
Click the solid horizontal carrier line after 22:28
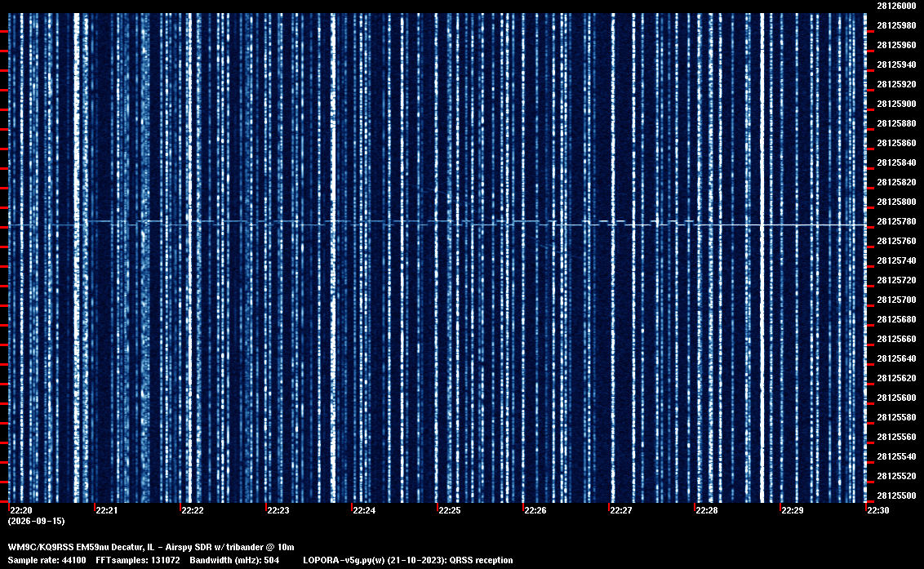(x=781, y=225)
